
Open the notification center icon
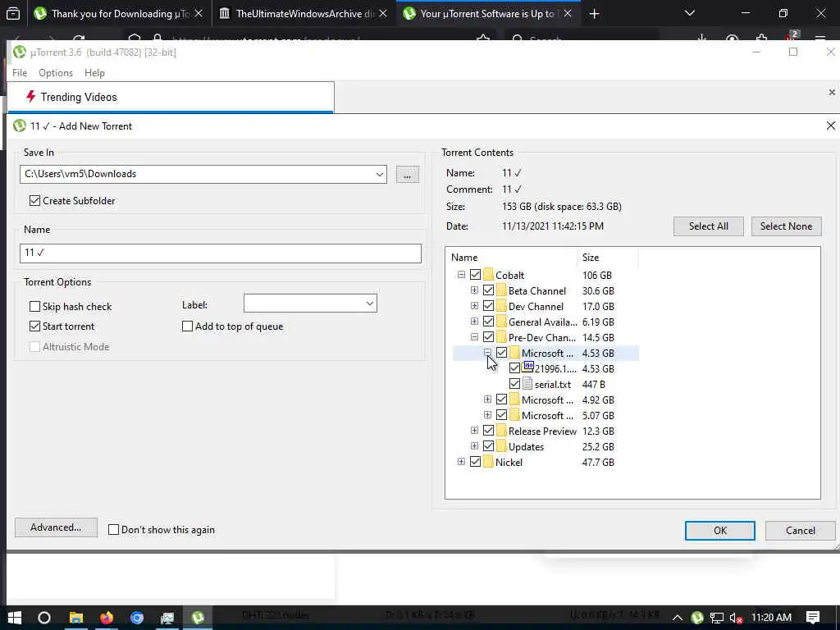tap(813, 618)
